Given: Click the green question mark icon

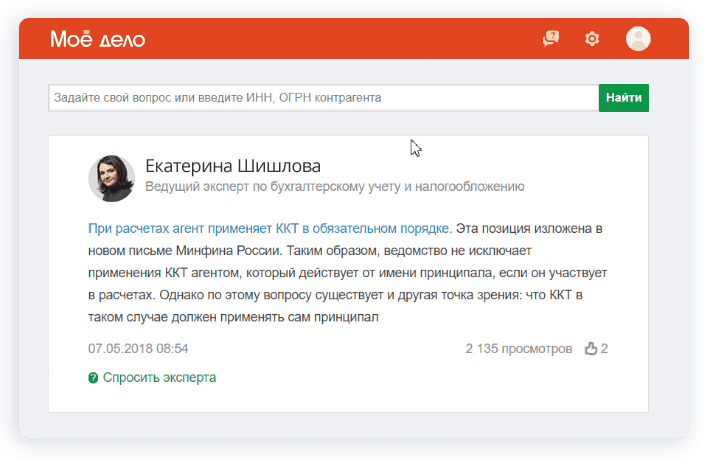Looking at the screenshot, I should [93, 378].
